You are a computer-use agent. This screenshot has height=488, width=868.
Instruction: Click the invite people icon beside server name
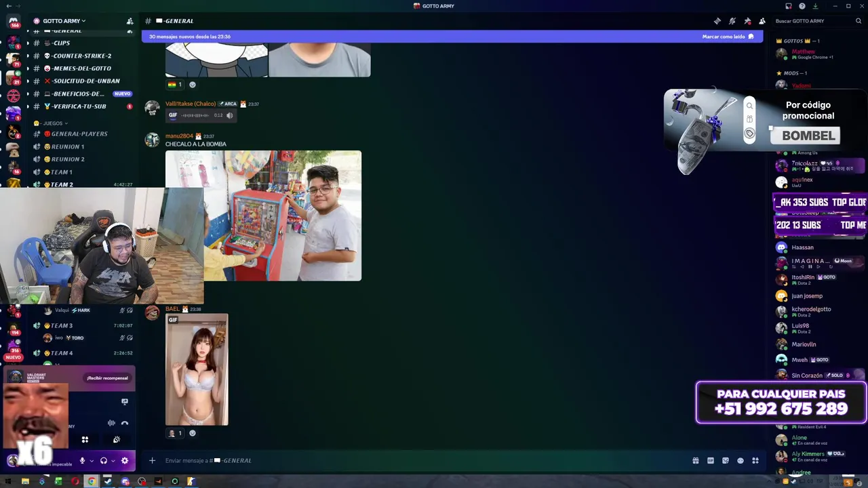click(x=130, y=21)
